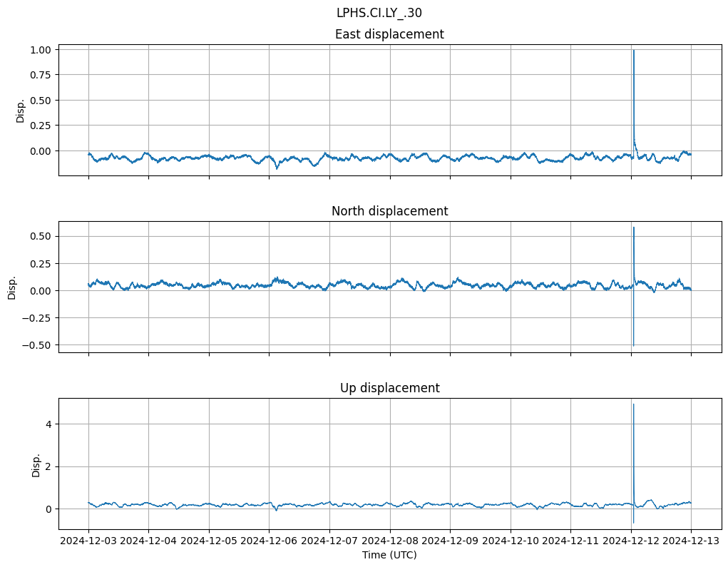The image size is (728, 567).
Task: Click the 1.00 y-tick on East plot
Action: pyautogui.click(x=41, y=50)
